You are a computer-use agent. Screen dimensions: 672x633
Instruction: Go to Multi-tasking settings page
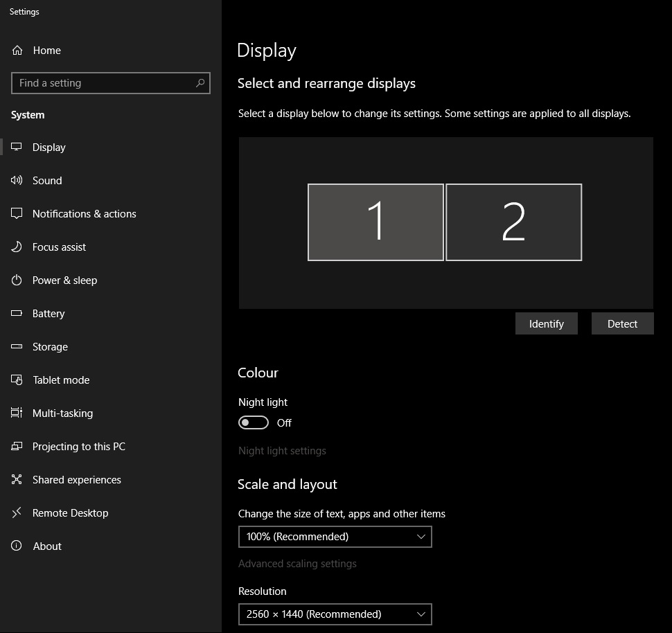click(62, 413)
